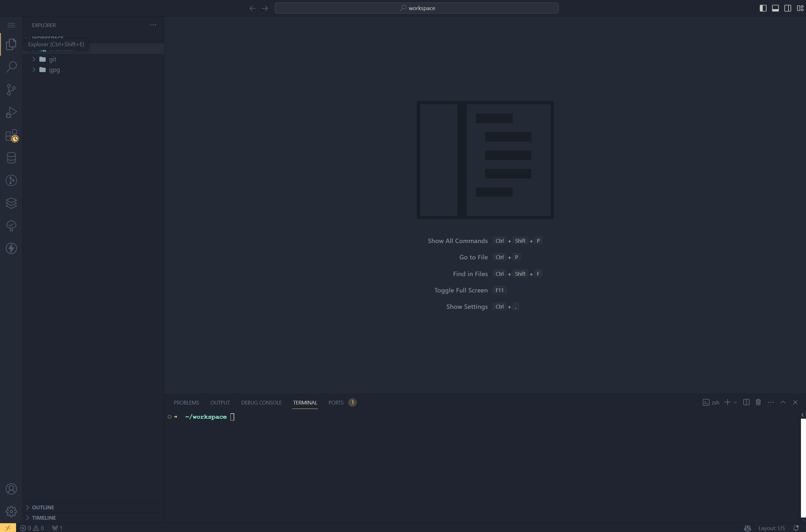This screenshot has width=806, height=532.
Task: Delete the terminal with the trash icon
Action: (758, 402)
